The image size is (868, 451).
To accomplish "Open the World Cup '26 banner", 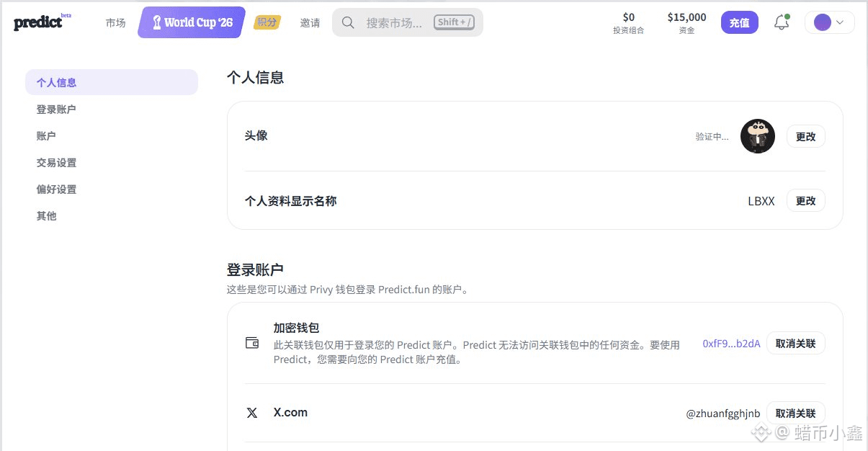I will coord(192,22).
